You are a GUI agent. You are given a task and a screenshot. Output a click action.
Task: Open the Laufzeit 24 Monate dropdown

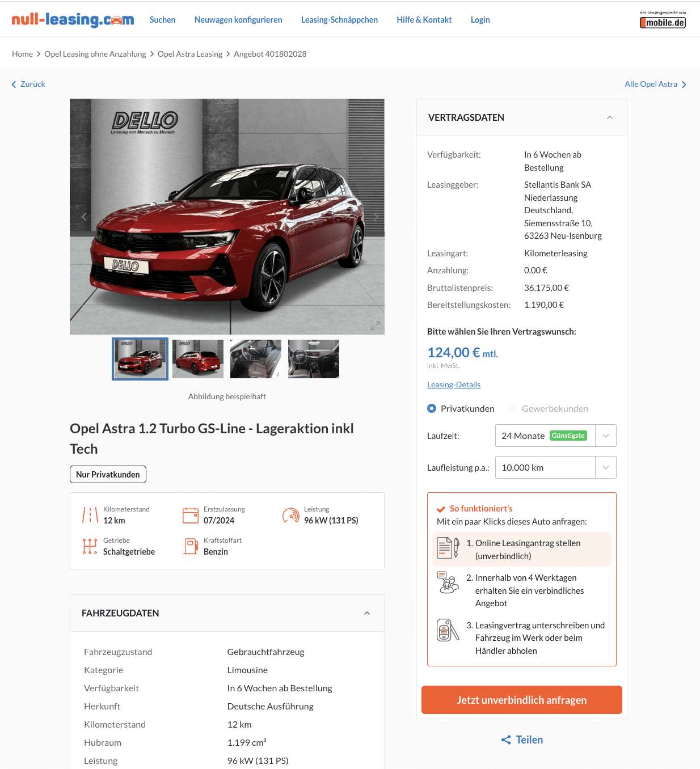(556, 436)
